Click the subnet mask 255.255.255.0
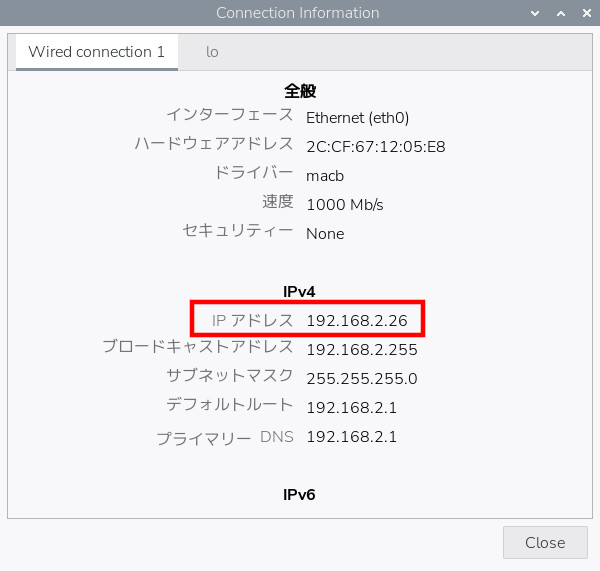Screen dimensions: 600x571 (361, 379)
